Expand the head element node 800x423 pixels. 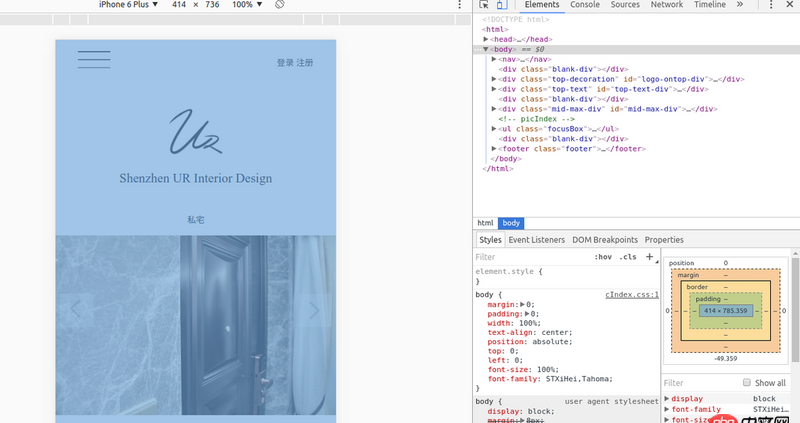[x=486, y=39]
